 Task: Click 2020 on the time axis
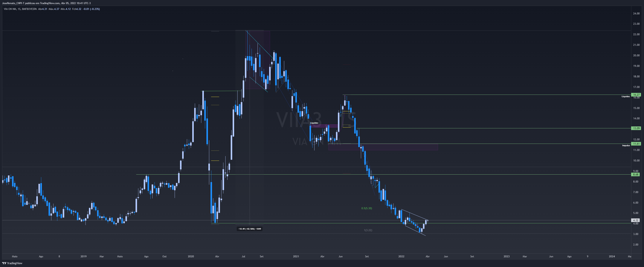click(x=191, y=256)
